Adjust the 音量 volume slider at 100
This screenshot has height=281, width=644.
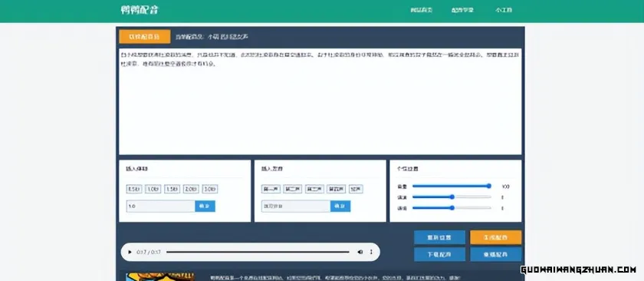click(452, 187)
